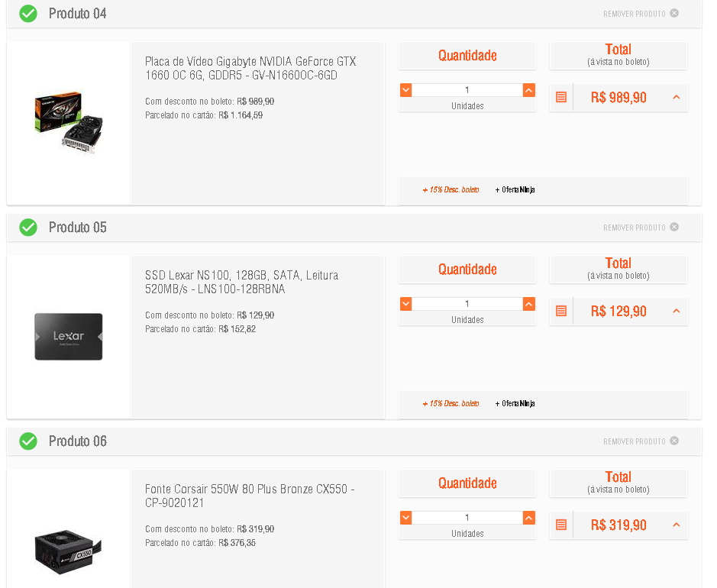The width and height of the screenshot is (717, 588).
Task: Click the Lexar SSD product thumbnail
Action: [x=69, y=337]
